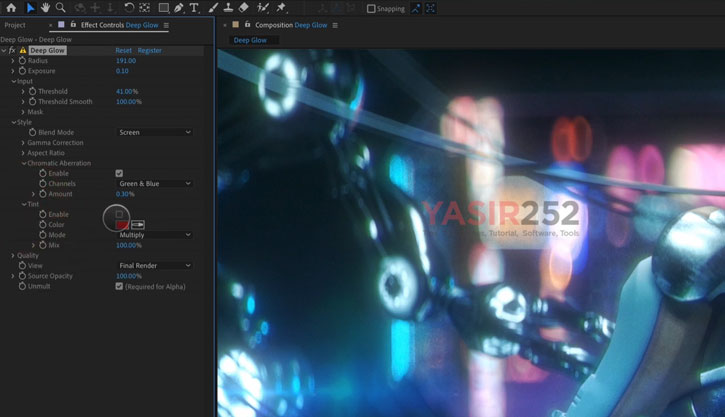Click the Chromatic Aberration Amount 0.30%

[x=125, y=194]
